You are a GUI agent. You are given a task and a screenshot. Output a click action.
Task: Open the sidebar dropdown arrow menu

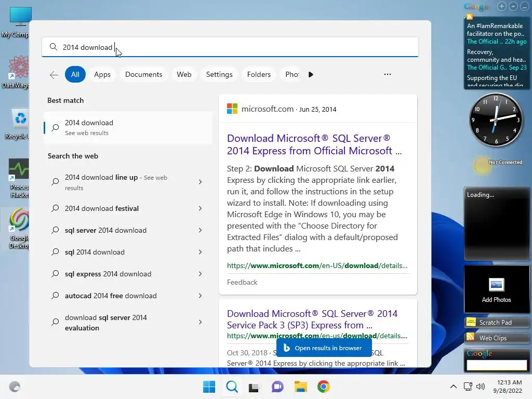pyautogui.click(x=513, y=6)
